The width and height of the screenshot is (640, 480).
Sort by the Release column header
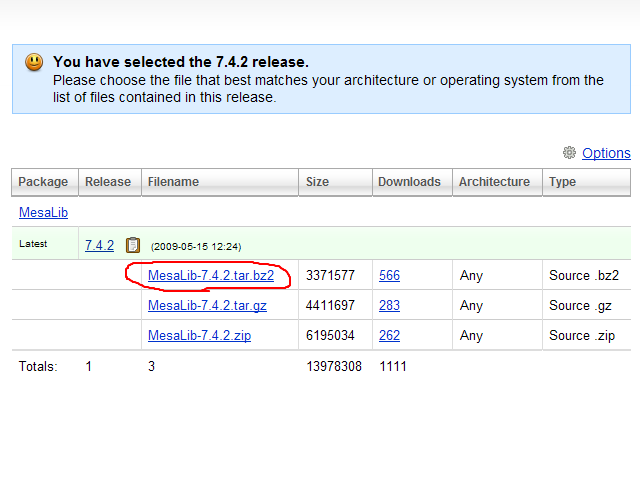pos(110,182)
